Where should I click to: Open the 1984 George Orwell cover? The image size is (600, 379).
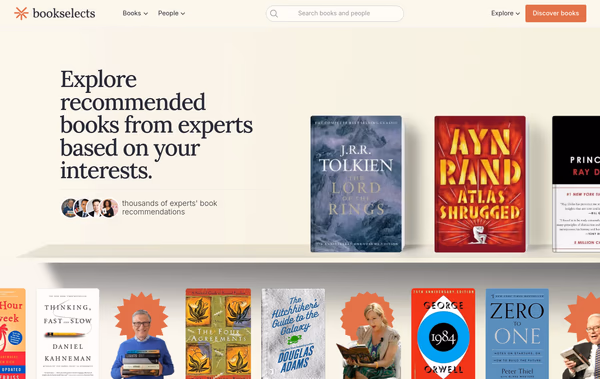[443, 334]
